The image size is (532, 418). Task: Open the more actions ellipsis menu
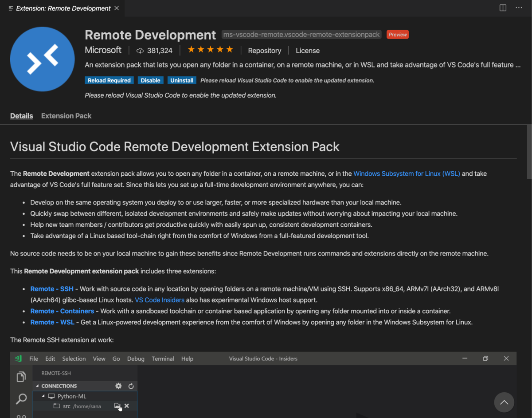pos(519,8)
